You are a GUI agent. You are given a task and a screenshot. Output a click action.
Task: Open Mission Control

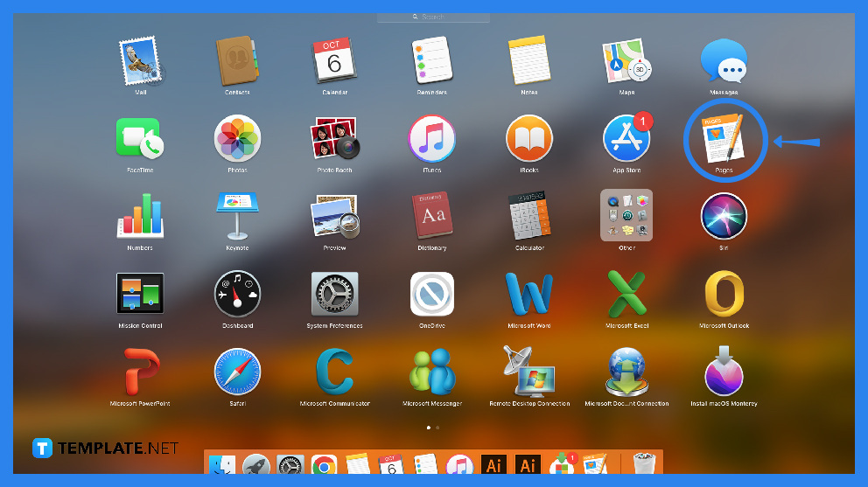[x=140, y=294]
